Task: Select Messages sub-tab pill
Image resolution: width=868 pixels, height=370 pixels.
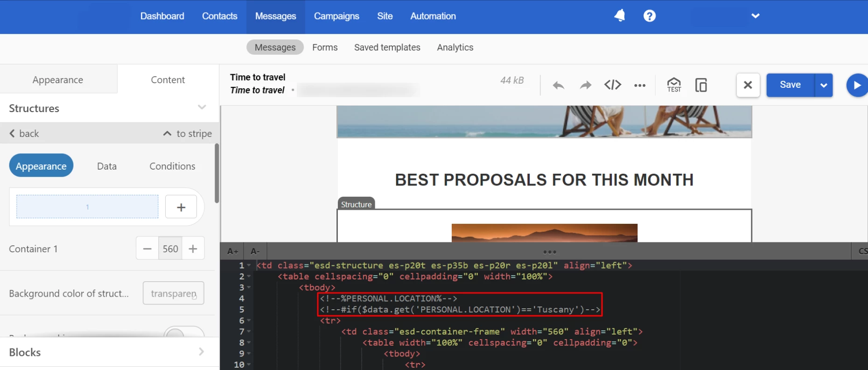Action: click(275, 47)
